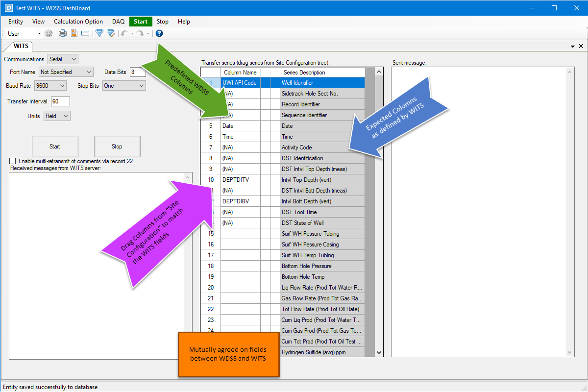Viewport: 588px width, 392px height.
Task: Click the Transfer Interval input field
Action: pos(60,101)
